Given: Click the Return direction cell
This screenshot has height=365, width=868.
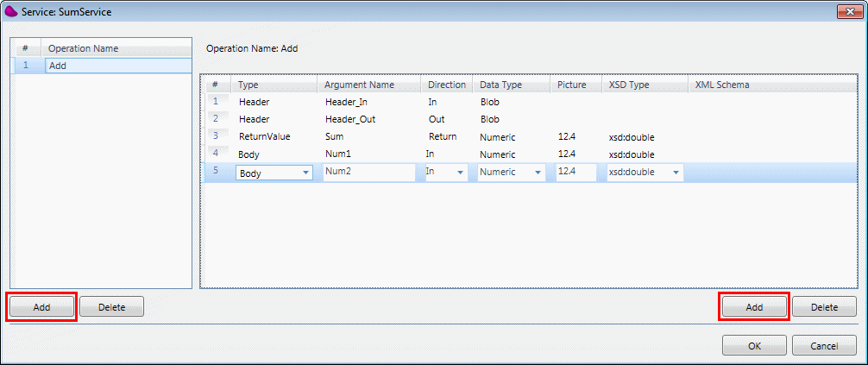Looking at the screenshot, I should (443, 136).
